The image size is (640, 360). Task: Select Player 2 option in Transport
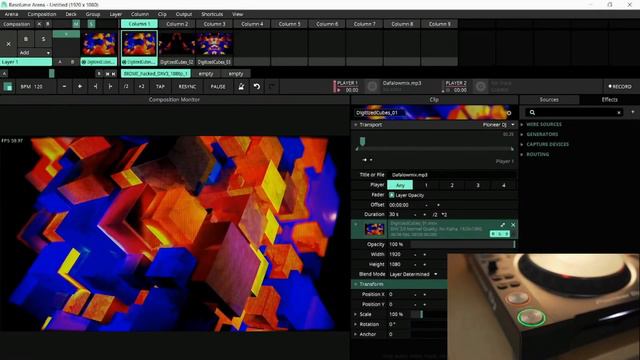pyautogui.click(x=452, y=185)
